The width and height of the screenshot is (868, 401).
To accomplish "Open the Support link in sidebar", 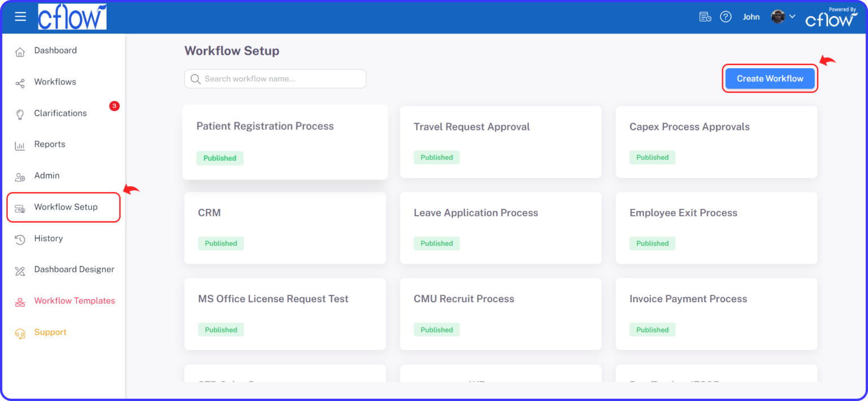I will click(x=51, y=332).
